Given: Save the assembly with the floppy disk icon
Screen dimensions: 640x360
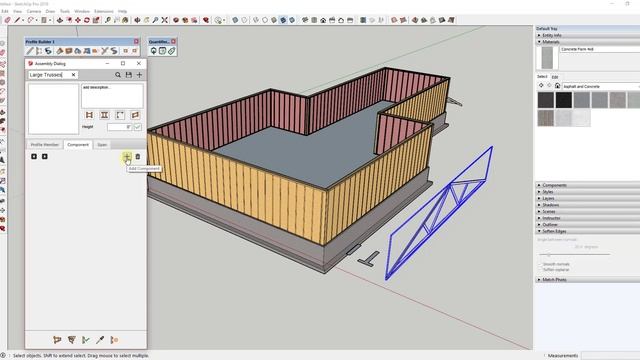Looking at the screenshot, I should point(129,75).
